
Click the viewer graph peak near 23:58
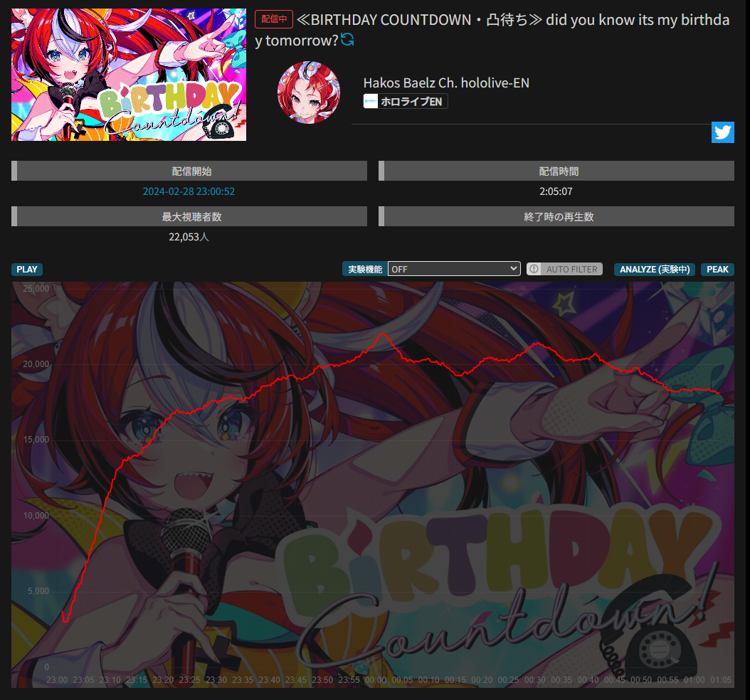383,334
